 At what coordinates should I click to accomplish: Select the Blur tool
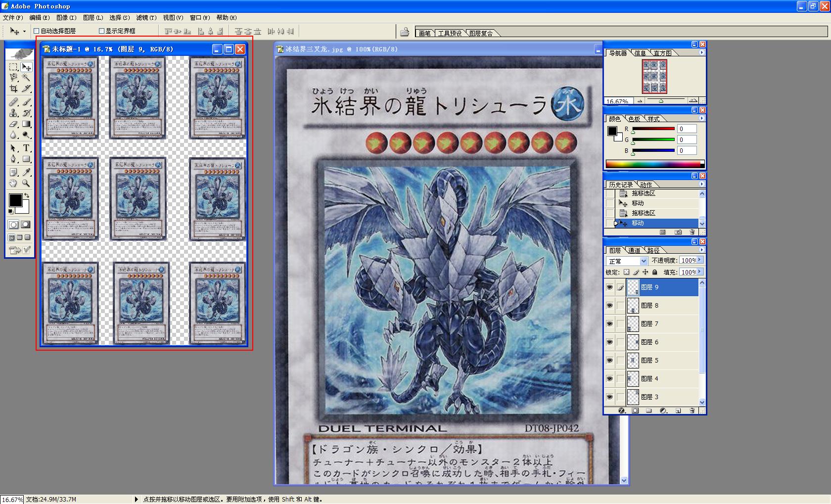point(13,135)
